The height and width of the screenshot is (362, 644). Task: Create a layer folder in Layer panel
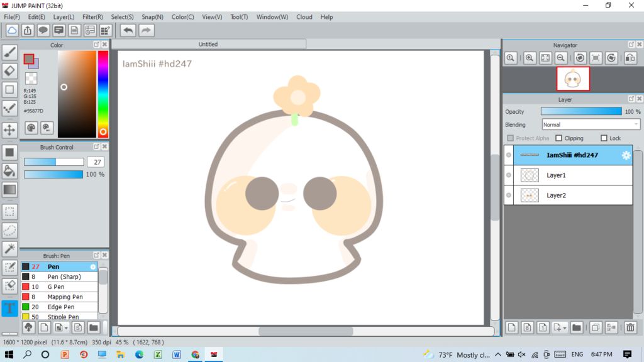[x=576, y=327]
